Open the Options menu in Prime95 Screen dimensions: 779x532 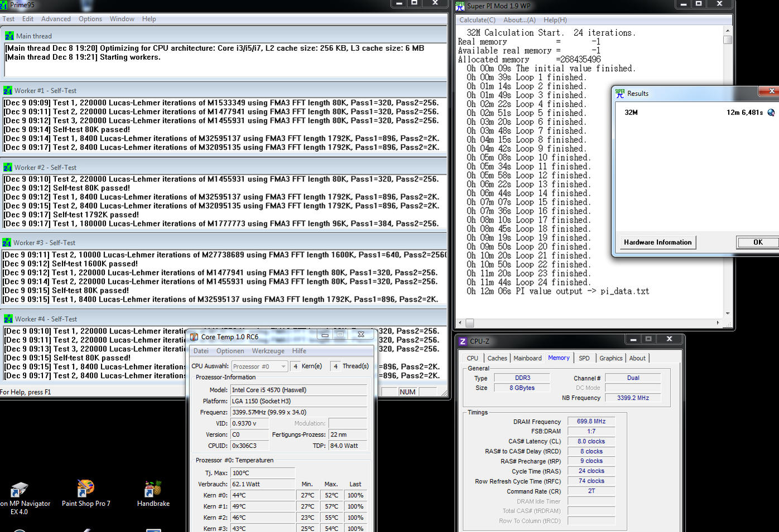[x=90, y=19]
